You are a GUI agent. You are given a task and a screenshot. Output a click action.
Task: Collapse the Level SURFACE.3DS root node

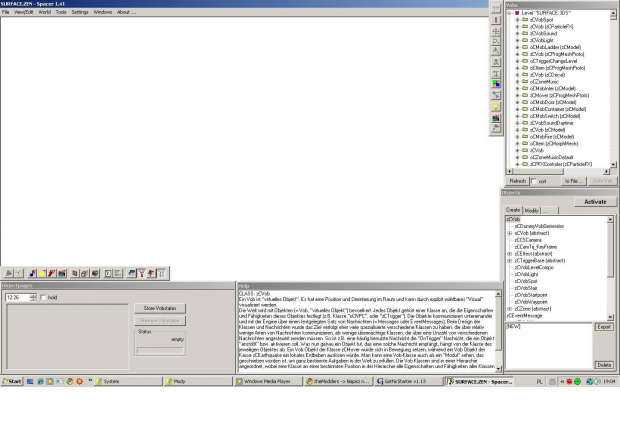coord(510,13)
